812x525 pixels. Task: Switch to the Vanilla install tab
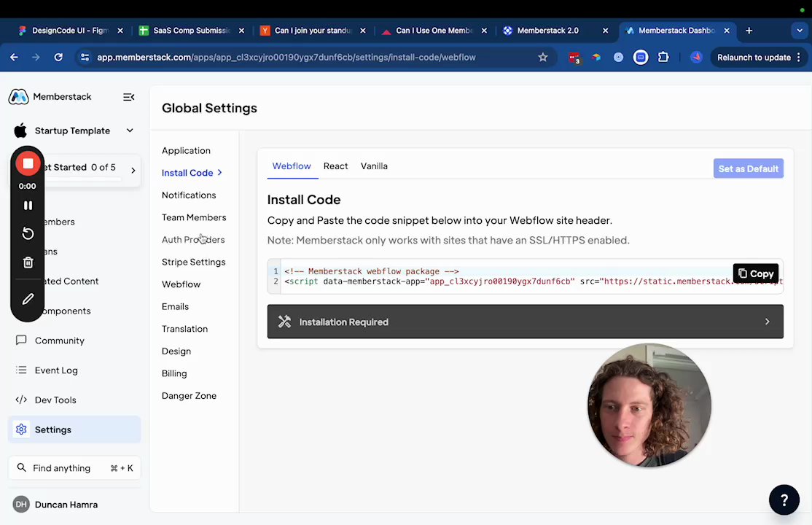click(x=374, y=166)
